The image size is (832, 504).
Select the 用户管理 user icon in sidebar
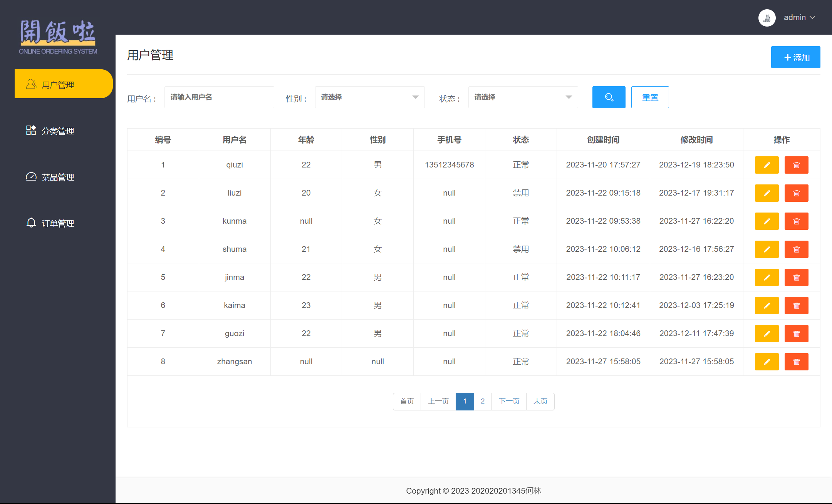point(31,84)
